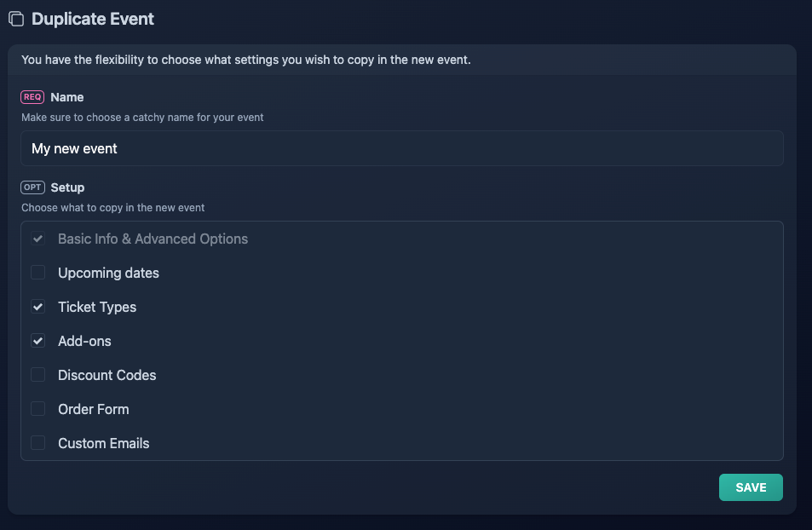Click the flexibility info banner text

246,60
